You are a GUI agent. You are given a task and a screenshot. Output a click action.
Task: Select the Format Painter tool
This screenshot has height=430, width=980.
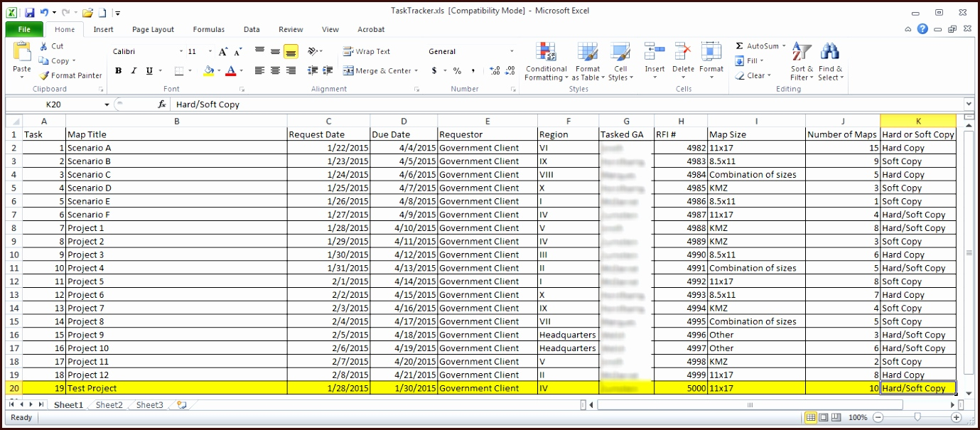coord(70,75)
